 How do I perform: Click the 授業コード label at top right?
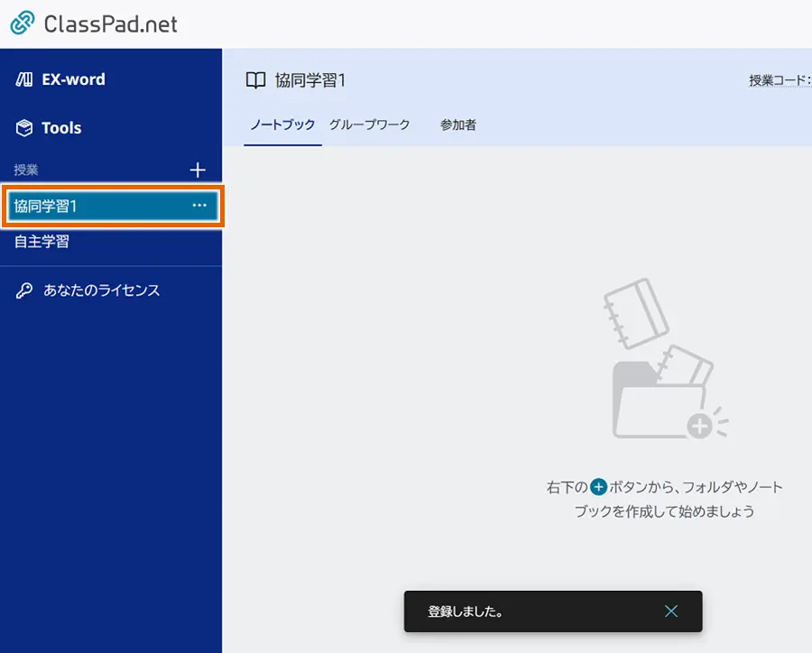pos(776,79)
